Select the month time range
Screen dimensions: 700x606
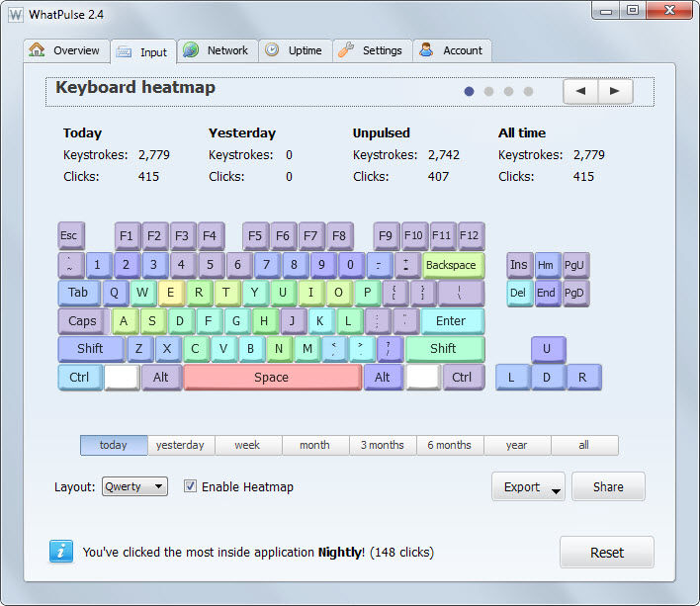(x=315, y=445)
